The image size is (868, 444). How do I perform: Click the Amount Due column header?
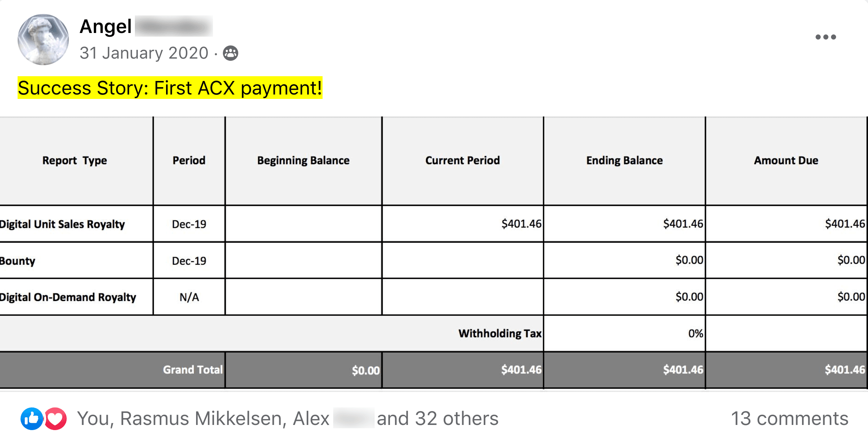786,160
